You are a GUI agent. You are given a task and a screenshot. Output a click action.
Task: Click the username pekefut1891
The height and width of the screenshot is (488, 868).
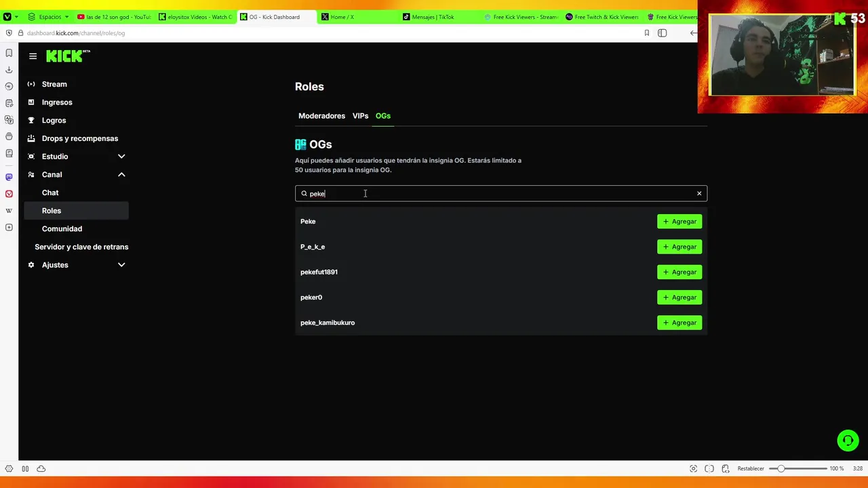tap(319, 272)
